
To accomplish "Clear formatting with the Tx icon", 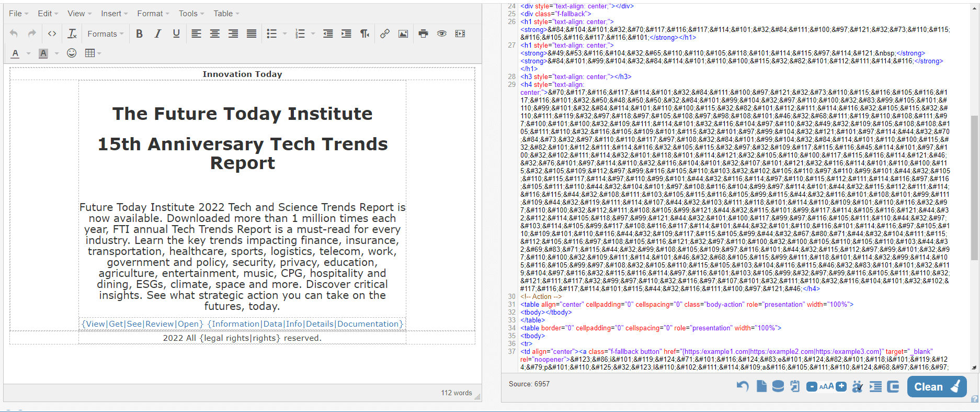I will 72,34.
